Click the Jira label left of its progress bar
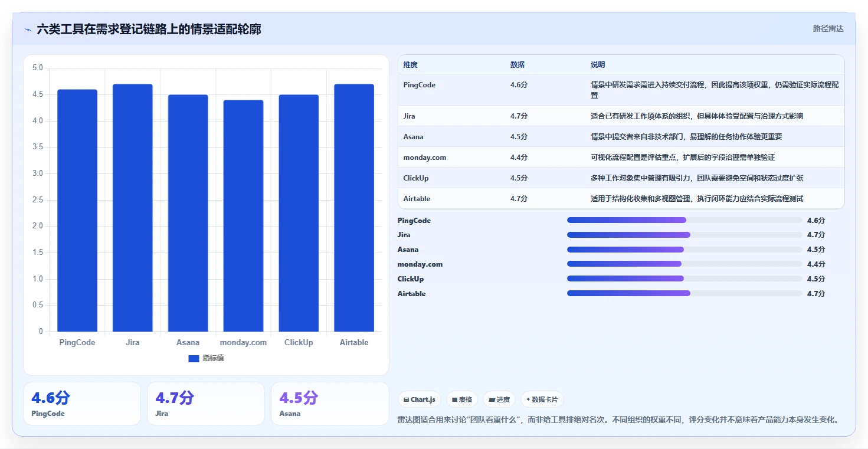The image size is (868, 449). (404, 235)
